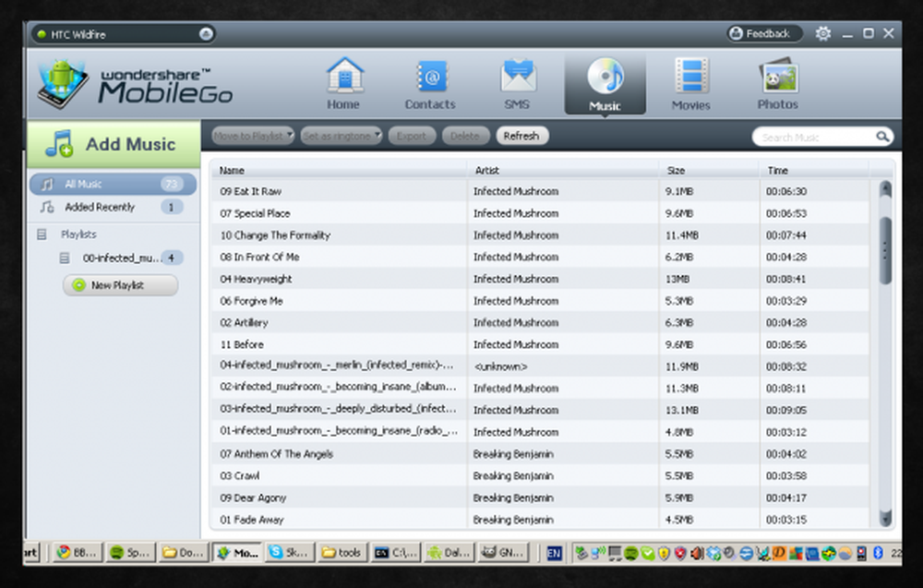This screenshot has width=923, height=588.
Task: Sort by the Name column header
Action: tap(339, 170)
